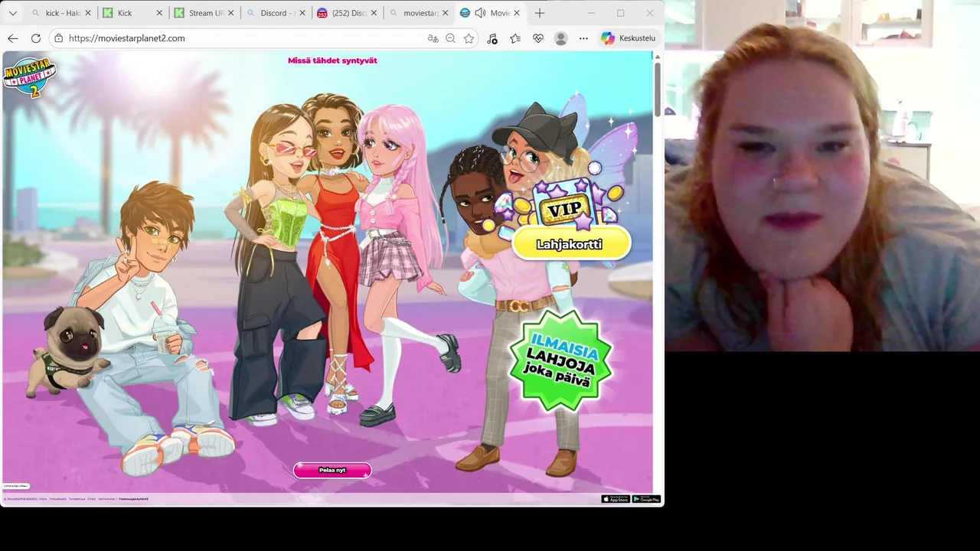Close the 'Stream URL' tab
The height and width of the screenshot is (551, 980).
[230, 13]
